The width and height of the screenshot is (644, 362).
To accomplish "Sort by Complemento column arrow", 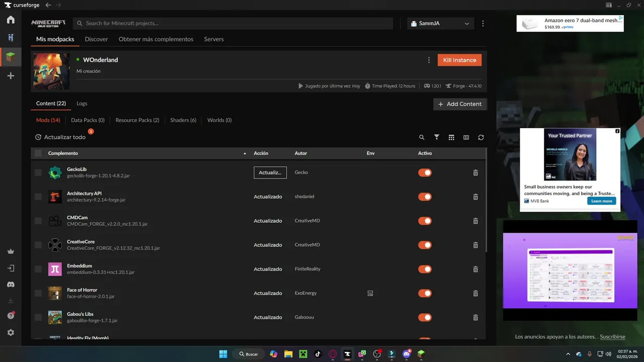I will pyautogui.click(x=245, y=153).
